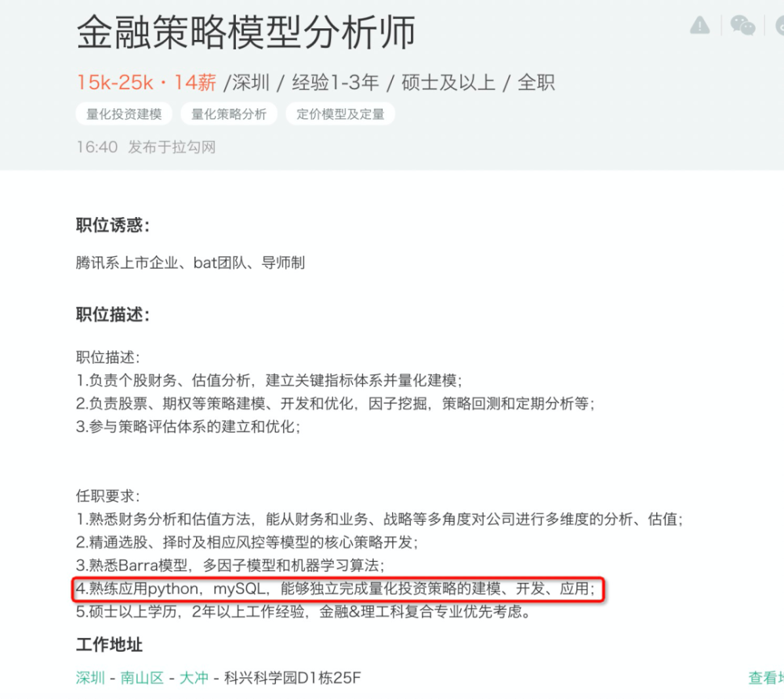This screenshot has width=784, height=699.
Task: Click the 15k-25k·14薪 salary text
Action: pyautogui.click(x=146, y=82)
